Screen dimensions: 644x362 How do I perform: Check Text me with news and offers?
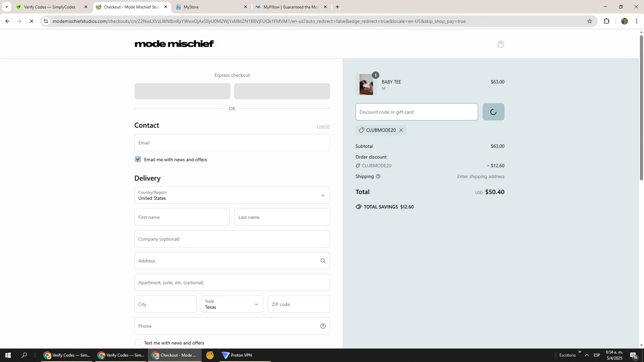tap(138, 343)
